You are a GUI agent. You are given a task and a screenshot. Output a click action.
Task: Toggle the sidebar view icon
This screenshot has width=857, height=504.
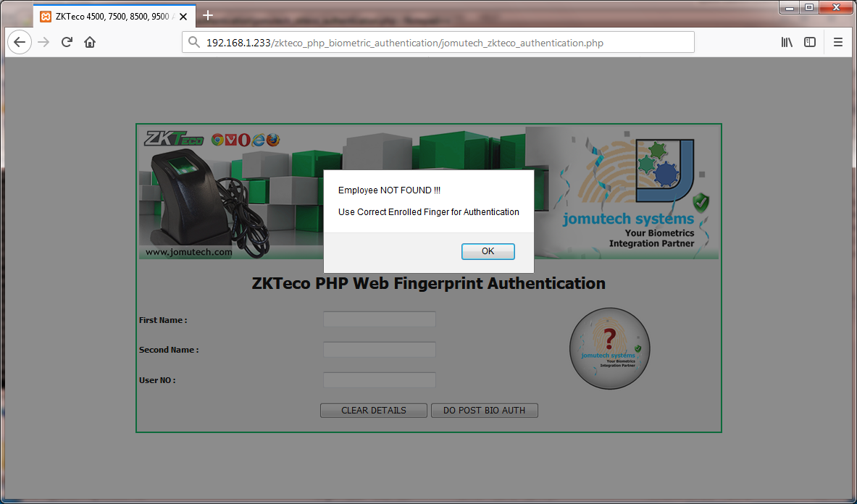[x=810, y=42]
